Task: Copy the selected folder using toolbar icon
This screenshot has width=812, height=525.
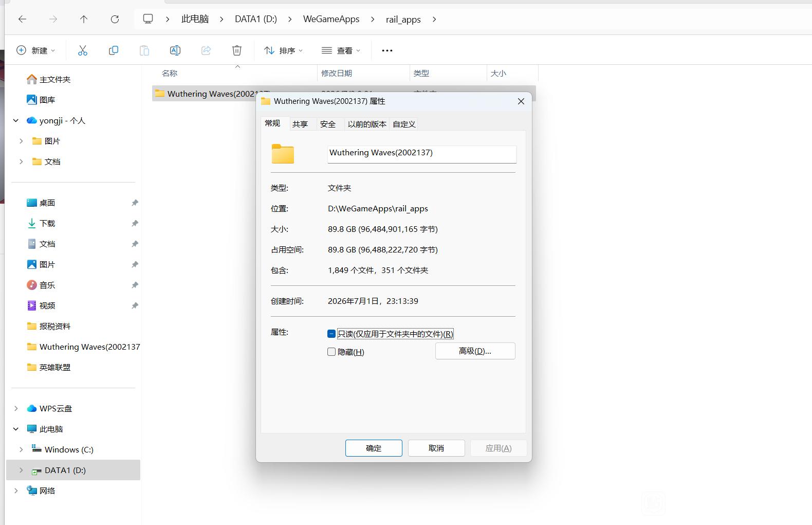Action: (x=114, y=50)
